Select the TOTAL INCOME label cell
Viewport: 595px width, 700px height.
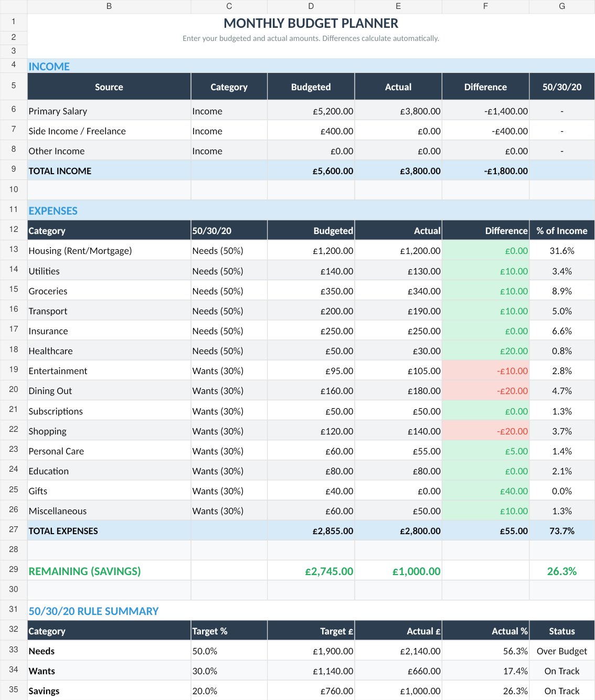(x=109, y=171)
